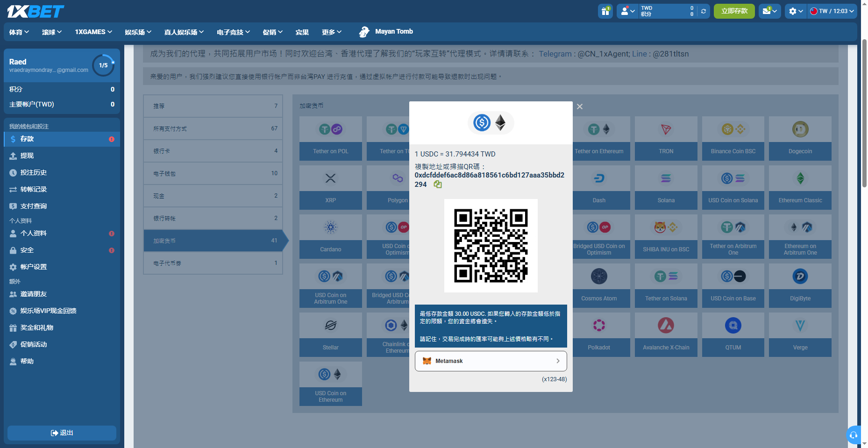Expand the 真人娱乐场 menu
Screen dimensions: 868x448
(184, 32)
